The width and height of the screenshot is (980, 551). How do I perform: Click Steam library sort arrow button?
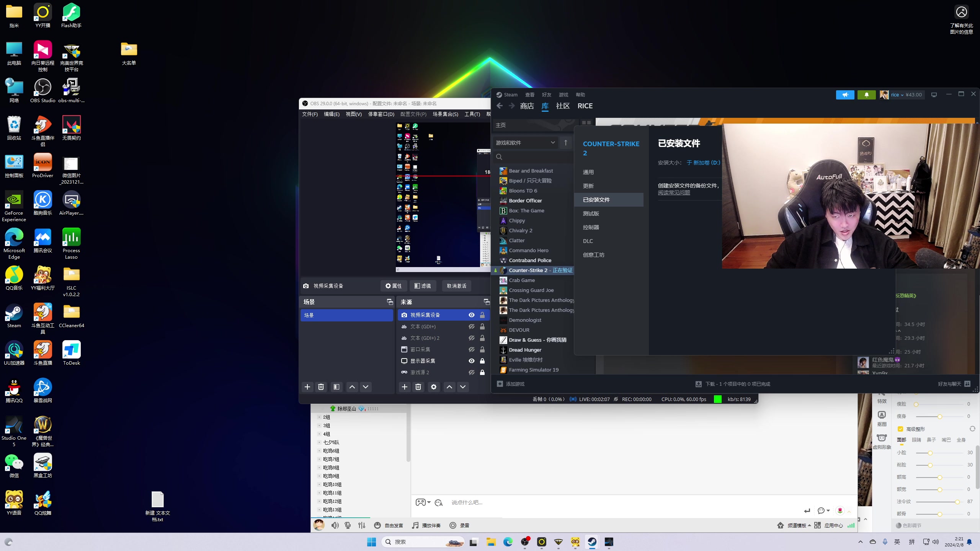pyautogui.click(x=566, y=143)
